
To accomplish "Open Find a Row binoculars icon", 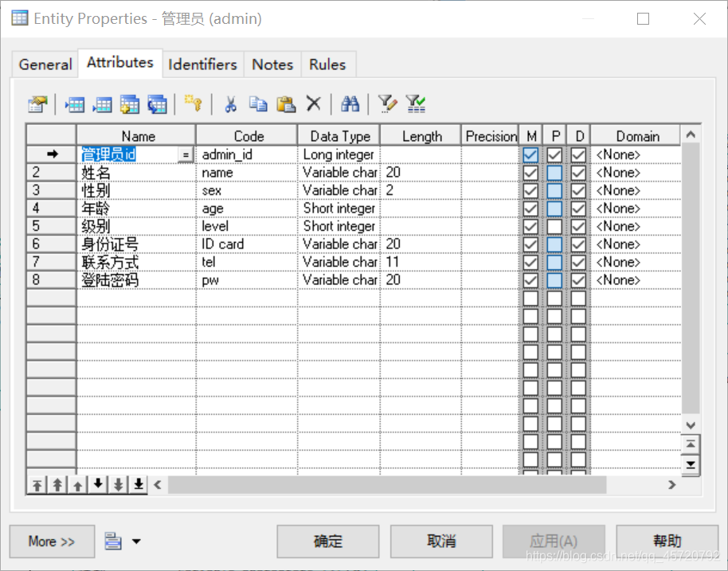I will click(350, 104).
